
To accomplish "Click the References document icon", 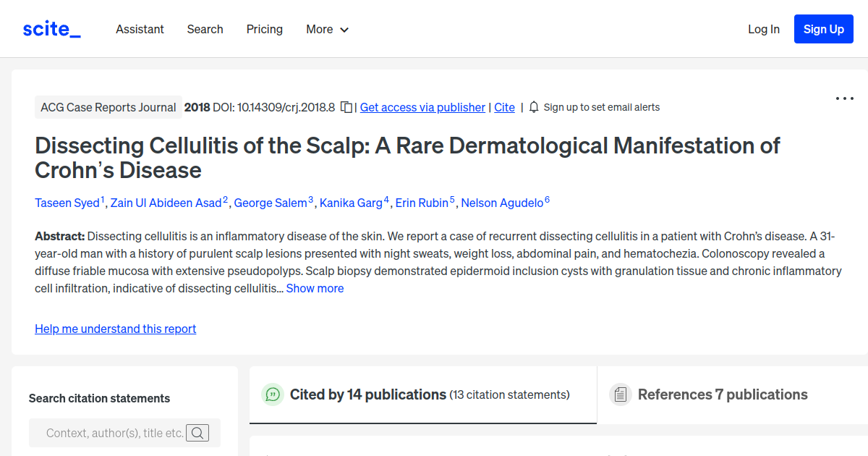I will (x=621, y=394).
